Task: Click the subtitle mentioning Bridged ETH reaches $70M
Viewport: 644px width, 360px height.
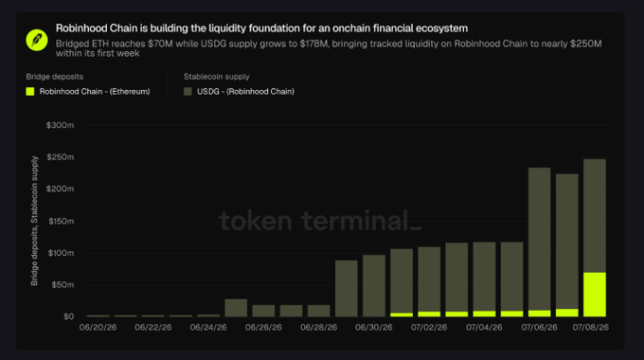Action: (329, 48)
